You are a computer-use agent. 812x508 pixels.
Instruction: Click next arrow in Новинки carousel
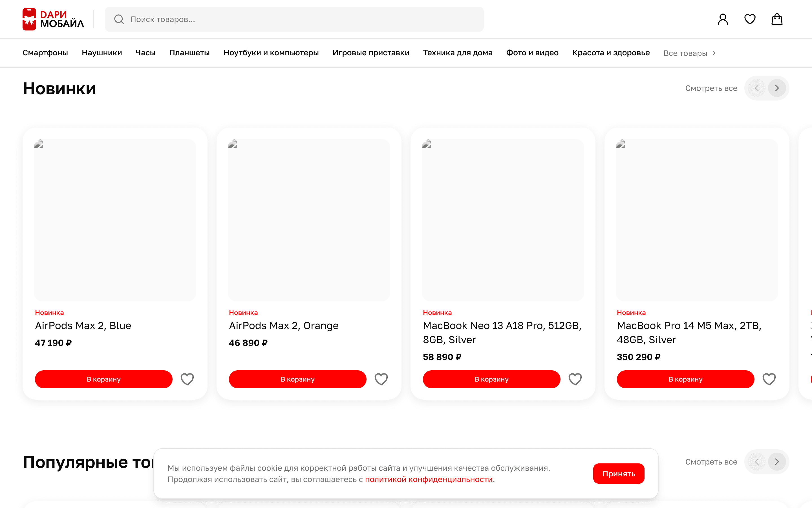pyautogui.click(x=777, y=88)
